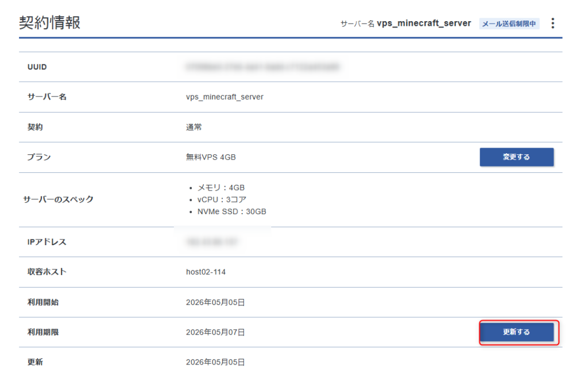Click the vCPU：3コア spec item
Viewport: 588px width, 368px height.
(x=222, y=199)
